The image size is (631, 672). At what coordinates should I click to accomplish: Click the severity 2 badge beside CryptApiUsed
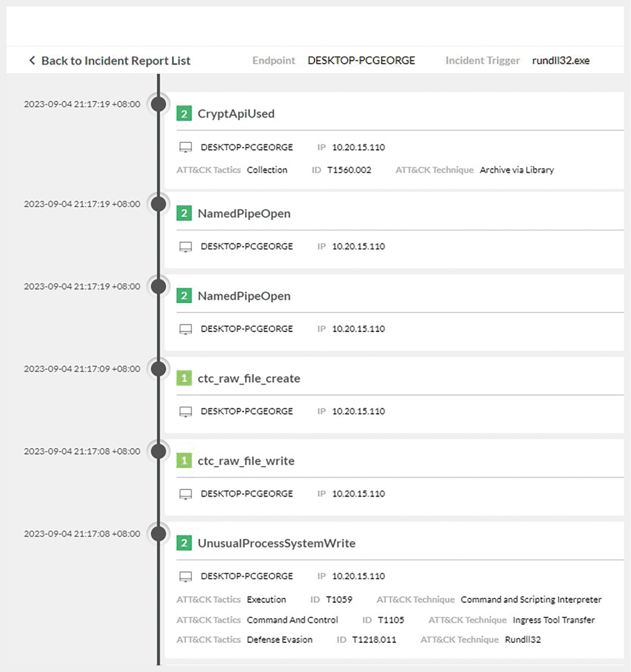[184, 114]
